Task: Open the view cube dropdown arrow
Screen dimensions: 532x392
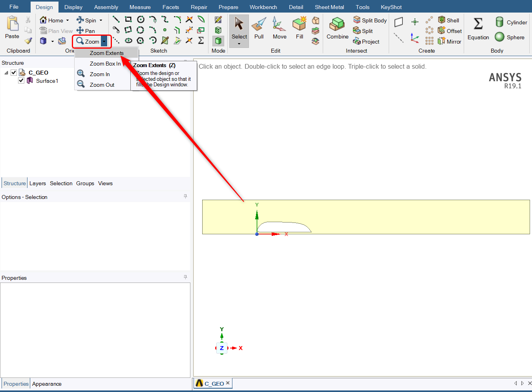Action: [53, 41]
